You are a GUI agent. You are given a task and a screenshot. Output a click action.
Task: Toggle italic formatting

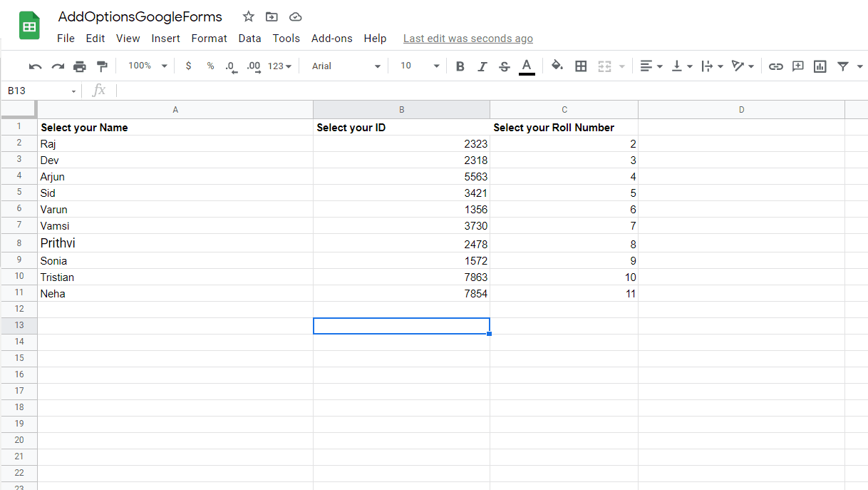pos(482,66)
